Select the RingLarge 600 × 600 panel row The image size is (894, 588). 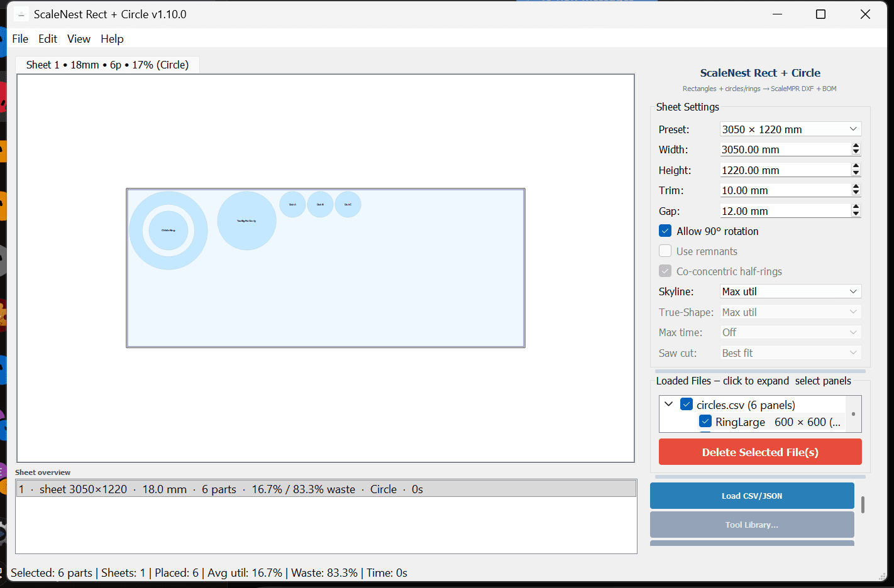(x=778, y=422)
